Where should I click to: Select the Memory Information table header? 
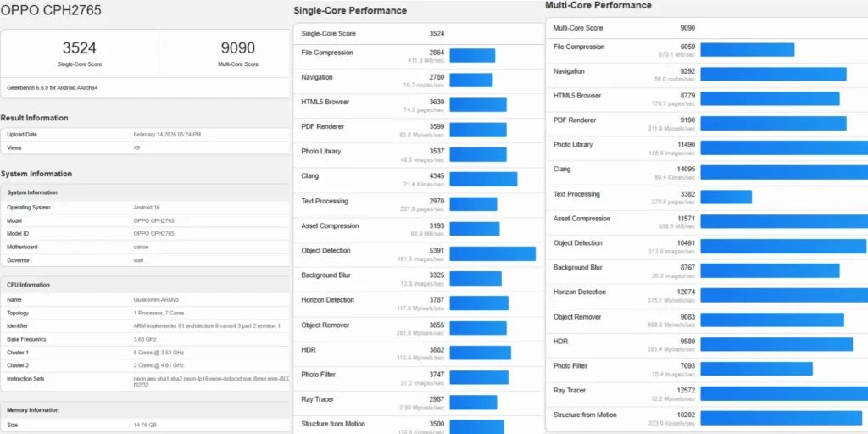click(33, 410)
